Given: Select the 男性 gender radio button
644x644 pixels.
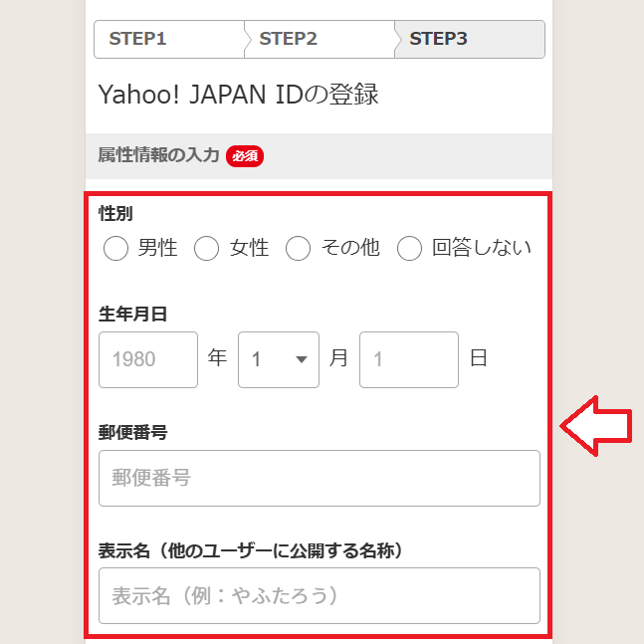Looking at the screenshot, I should point(115,248).
